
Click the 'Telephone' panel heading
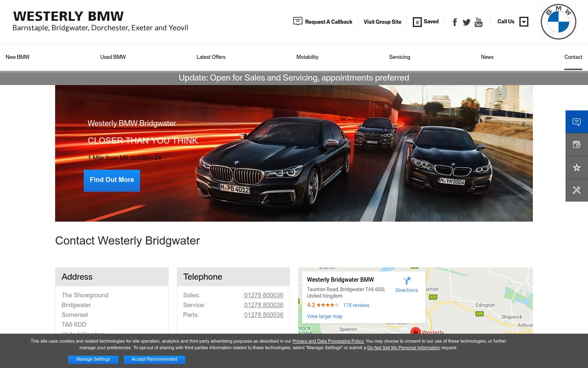tap(203, 277)
